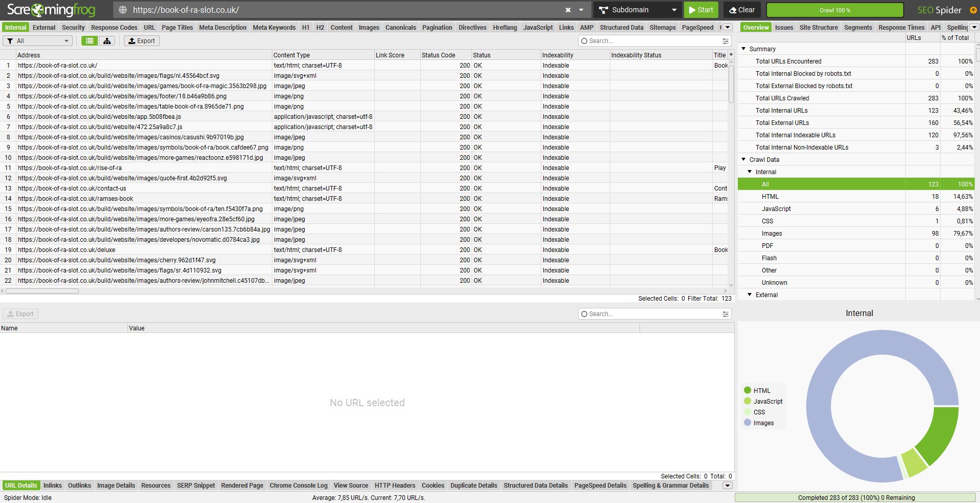
Task: Click the Clear crawl button
Action: (x=742, y=10)
